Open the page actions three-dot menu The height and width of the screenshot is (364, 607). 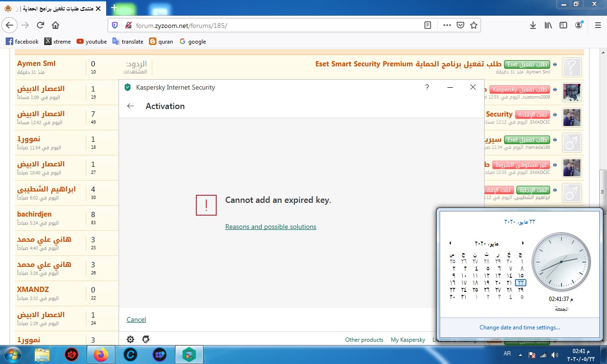[447, 25]
